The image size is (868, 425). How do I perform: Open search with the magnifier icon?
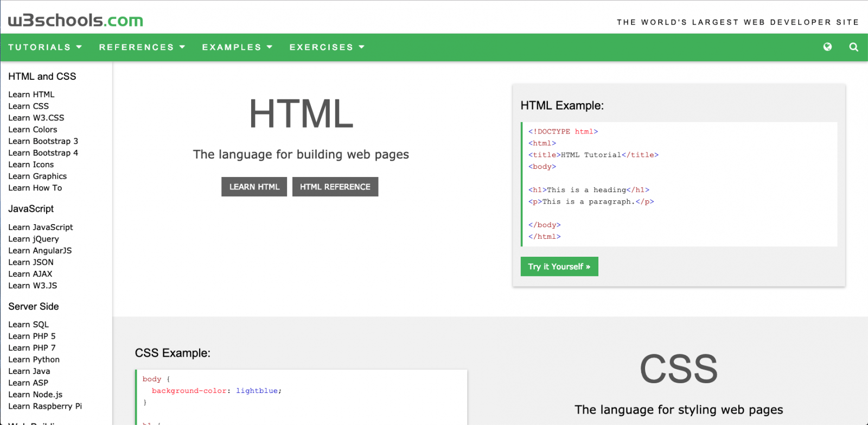click(853, 47)
